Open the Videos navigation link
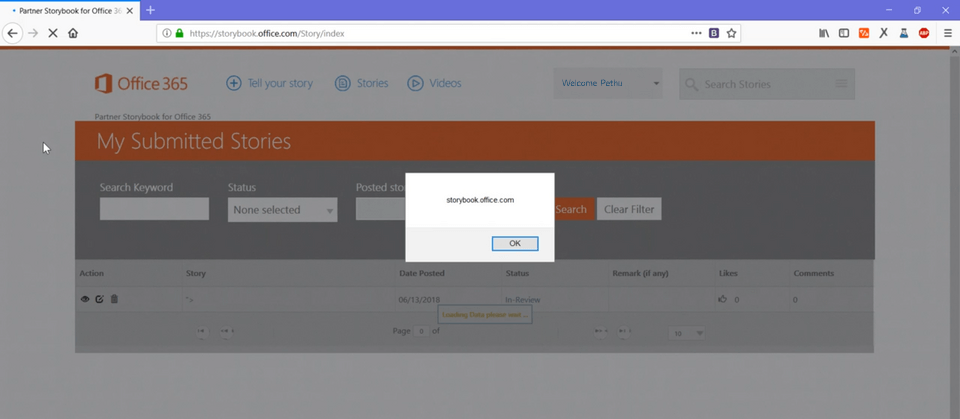 (x=445, y=83)
